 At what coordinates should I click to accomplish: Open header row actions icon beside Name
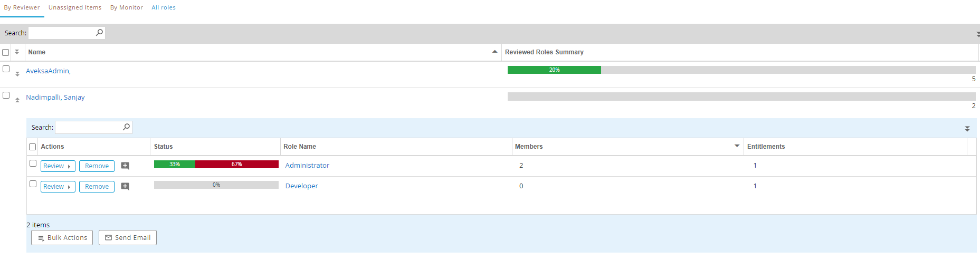point(17,52)
